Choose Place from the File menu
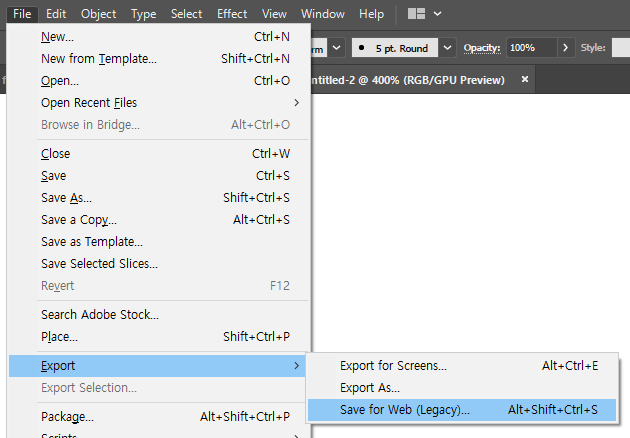The width and height of the screenshot is (630, 438). (60, 337)
